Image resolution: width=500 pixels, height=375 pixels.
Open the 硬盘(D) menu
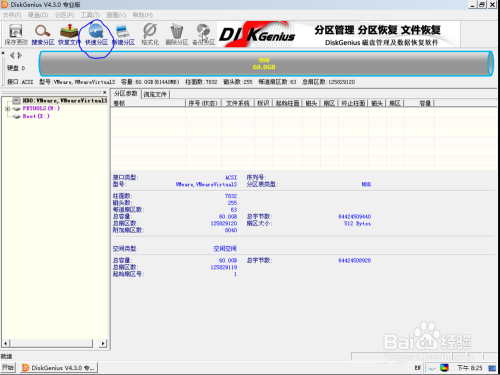[x=38, y=15]
